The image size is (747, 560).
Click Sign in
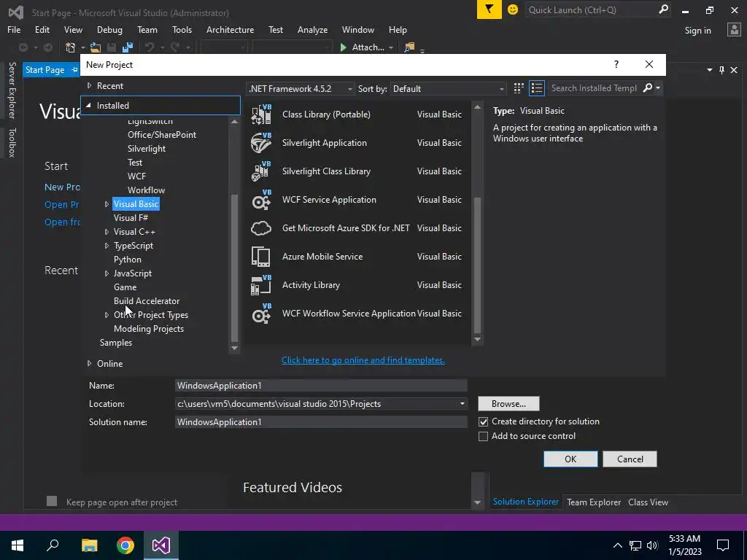coord(698,31)
